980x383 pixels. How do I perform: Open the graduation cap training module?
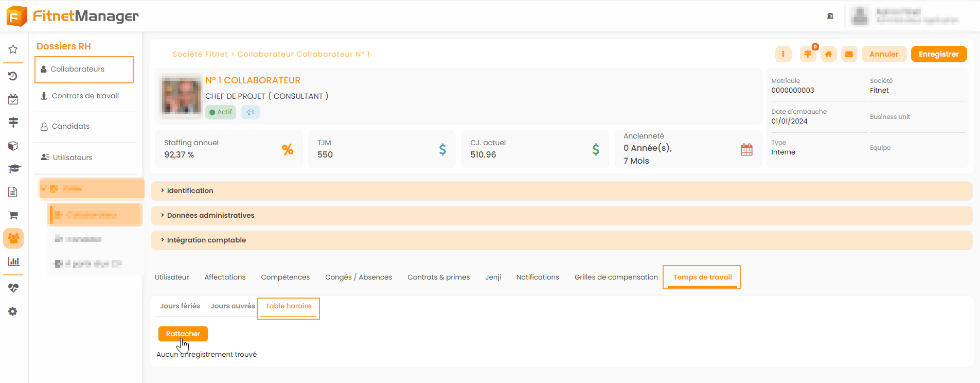tap(13, 169)
